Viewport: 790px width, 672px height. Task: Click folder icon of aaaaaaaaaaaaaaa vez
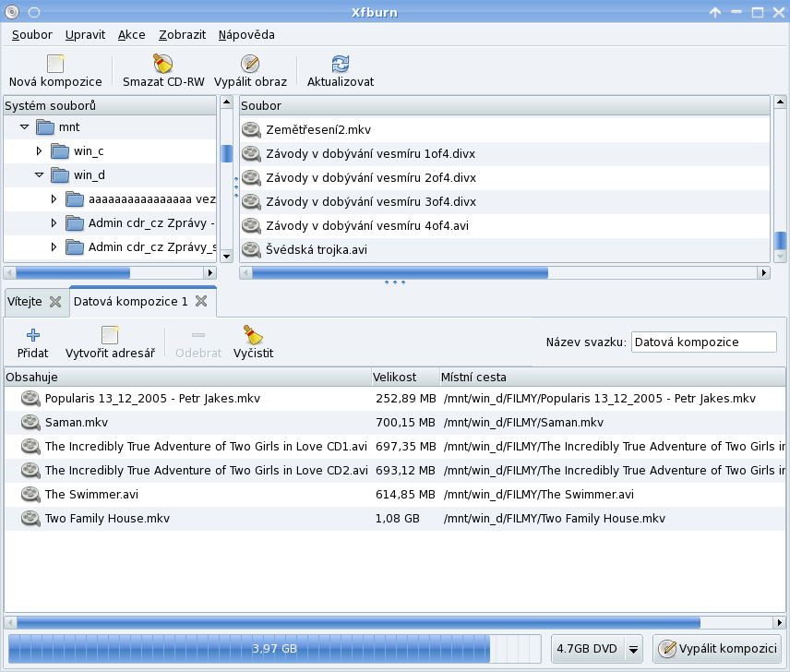click(75, 199)
